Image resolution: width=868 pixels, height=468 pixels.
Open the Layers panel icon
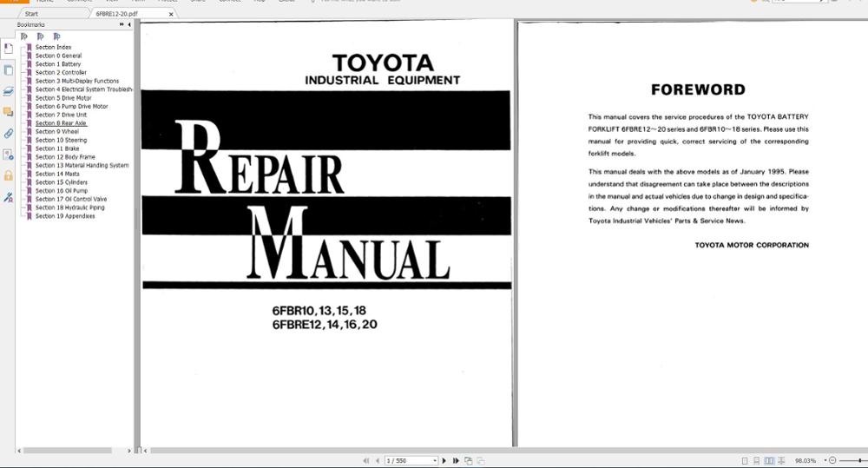tap(9, 91)
